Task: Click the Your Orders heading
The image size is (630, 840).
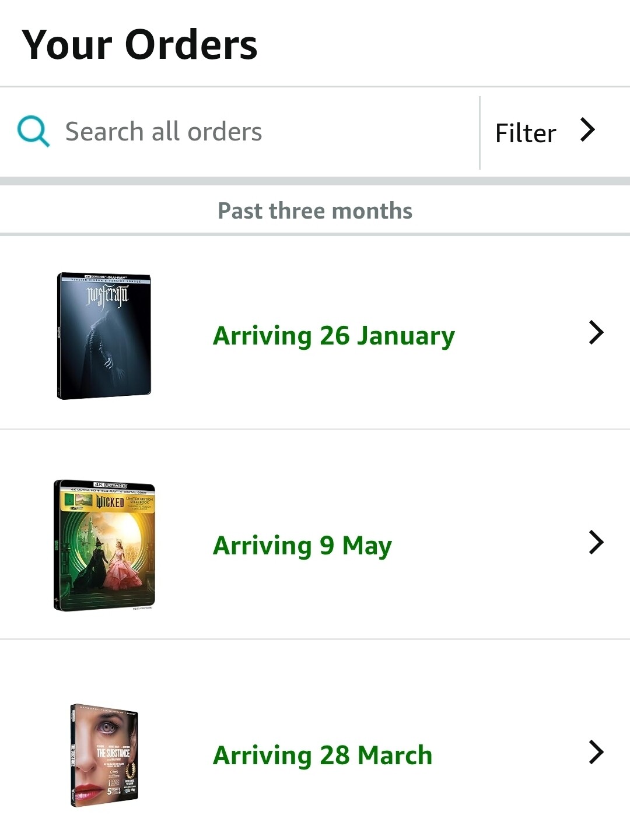Action: 139,45
